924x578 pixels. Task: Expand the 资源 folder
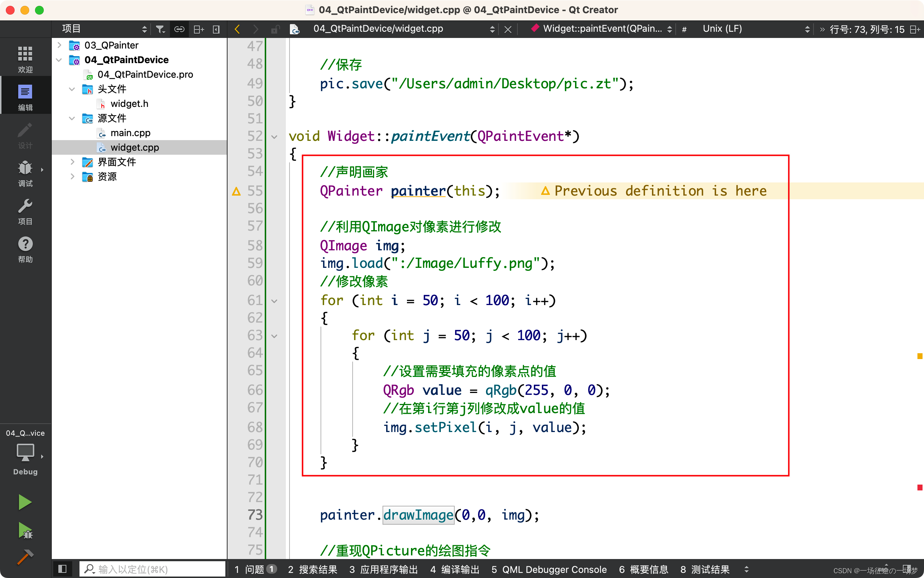tap(72, 176)
